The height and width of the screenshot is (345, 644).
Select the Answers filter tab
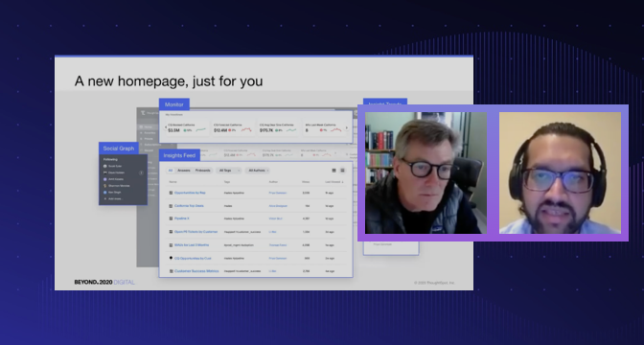pos(184,171)
